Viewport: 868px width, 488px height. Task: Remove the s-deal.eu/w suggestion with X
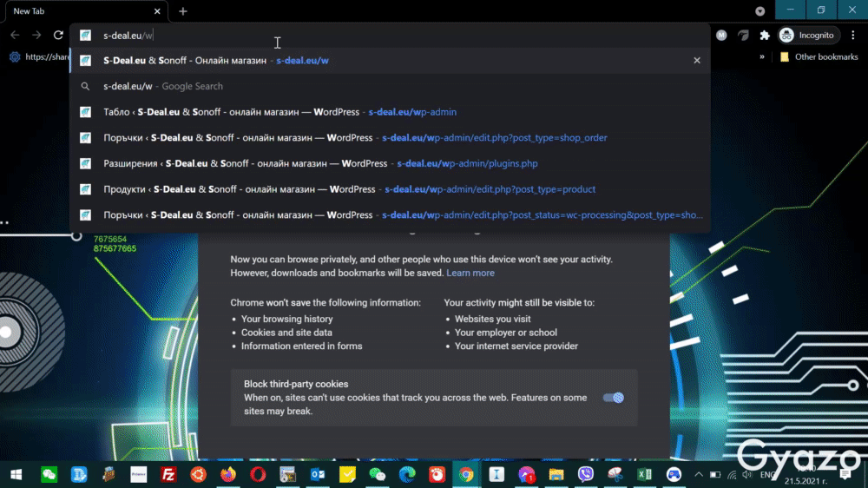(697, 61)
